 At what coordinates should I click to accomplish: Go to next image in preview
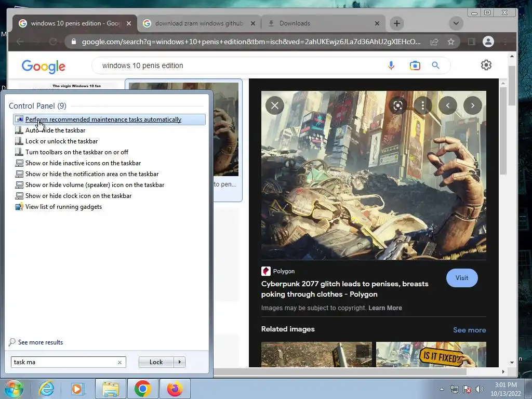(x=473, y=105)
